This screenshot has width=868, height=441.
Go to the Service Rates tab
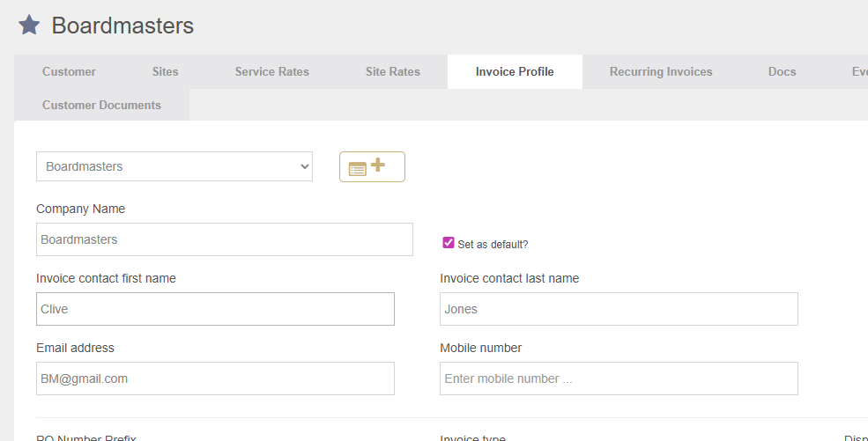tap(271, 72)
